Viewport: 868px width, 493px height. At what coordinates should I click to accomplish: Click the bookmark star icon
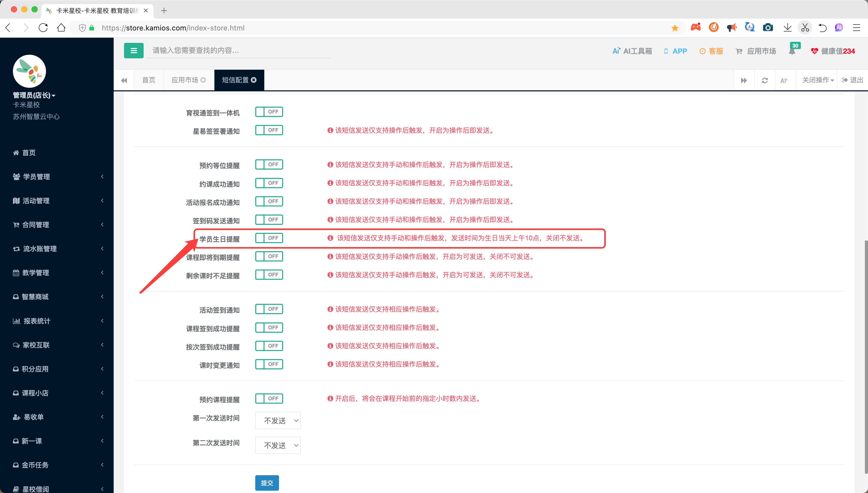coord(675,28)
